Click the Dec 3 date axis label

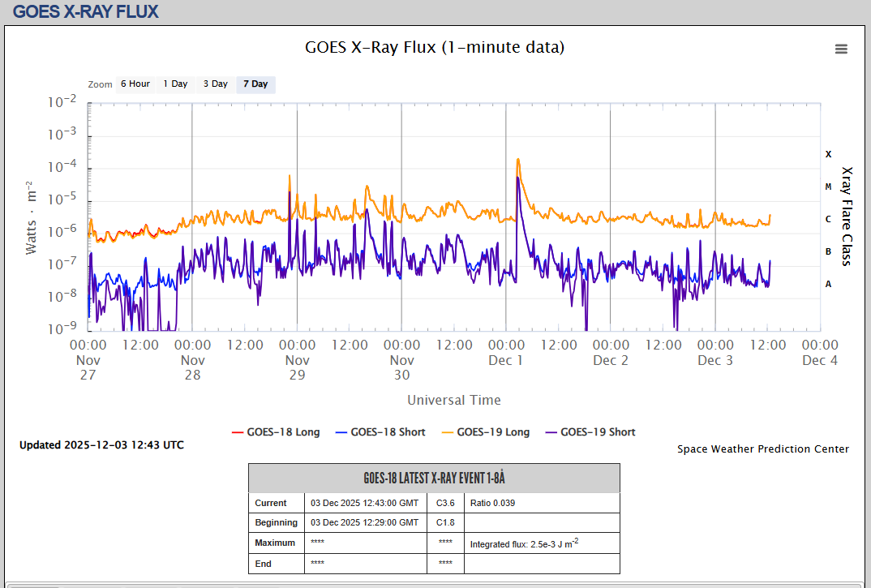(x=715, y=360)
